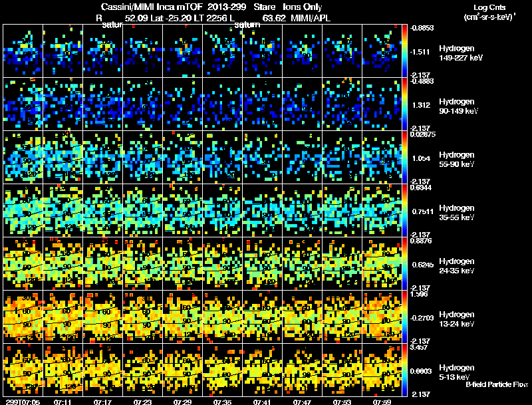Open the 55-90 keV panel at 07:47
This screenshot has height=405, width=532.
click(303, 158)
